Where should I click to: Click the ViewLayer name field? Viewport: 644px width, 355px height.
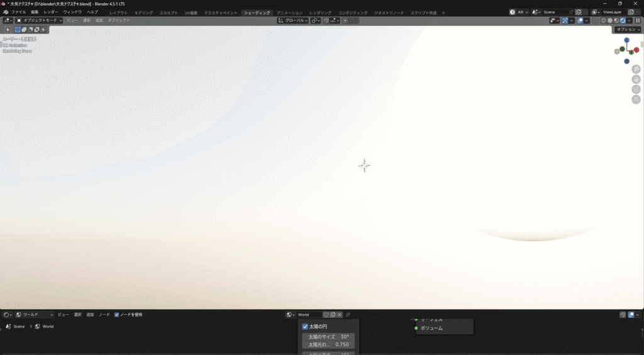coord(614,13)
